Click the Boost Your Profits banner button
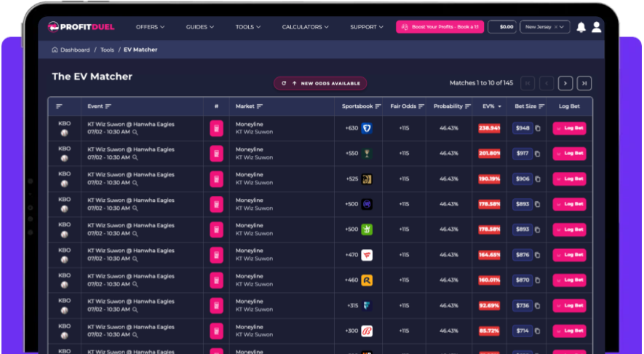This screenshot has height=354, width=644. 440,27
